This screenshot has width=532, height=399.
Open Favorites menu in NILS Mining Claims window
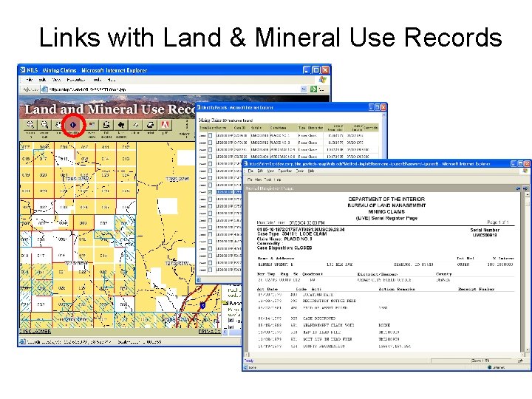point(75,80)
